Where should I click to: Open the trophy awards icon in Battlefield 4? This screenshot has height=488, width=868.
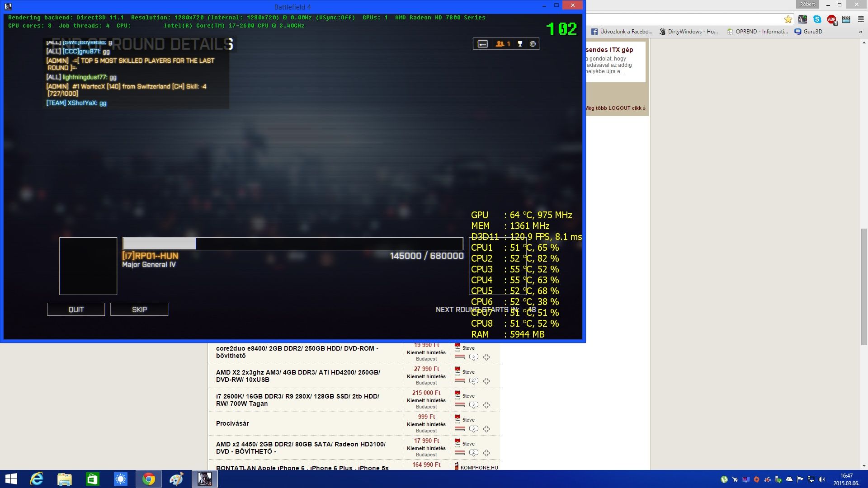point(520,44)
